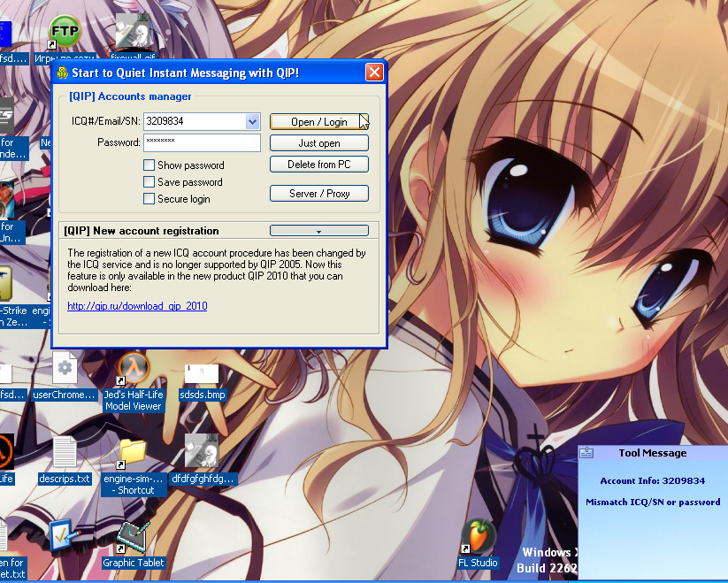The height and width of the screenshot is (583, 728).
Task: Click the QIP logo icon in the title bar
Action: pyautogui.click(x=62, y=73)
